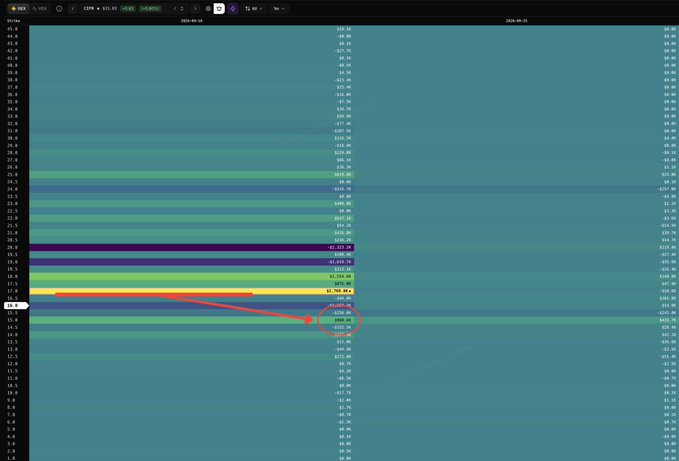
Task: Click the 2026-09-18 expiration column header
Action: 191,21
